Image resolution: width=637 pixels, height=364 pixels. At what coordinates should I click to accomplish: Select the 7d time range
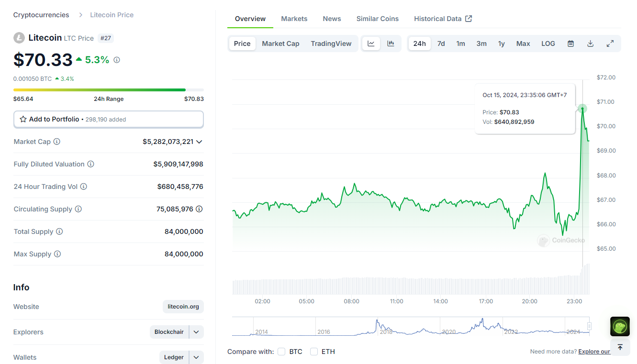point(441,44)
